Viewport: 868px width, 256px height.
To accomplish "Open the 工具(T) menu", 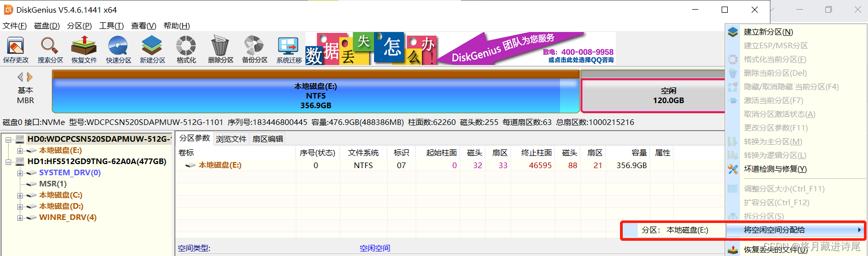I will [111, 26].
